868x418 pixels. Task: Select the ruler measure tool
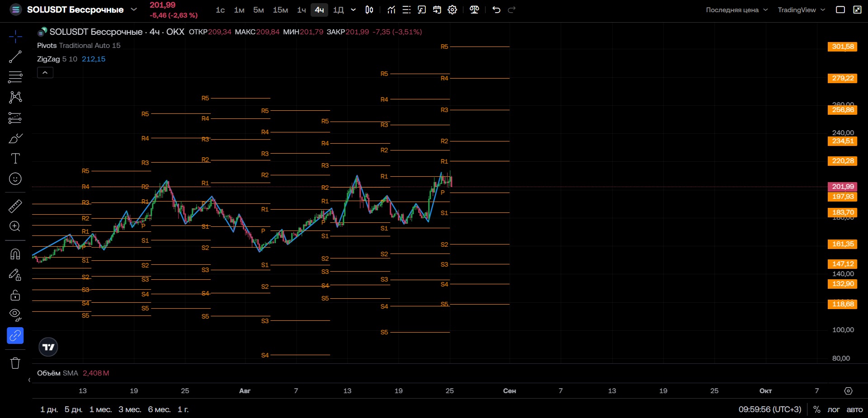tap(15, 206)
